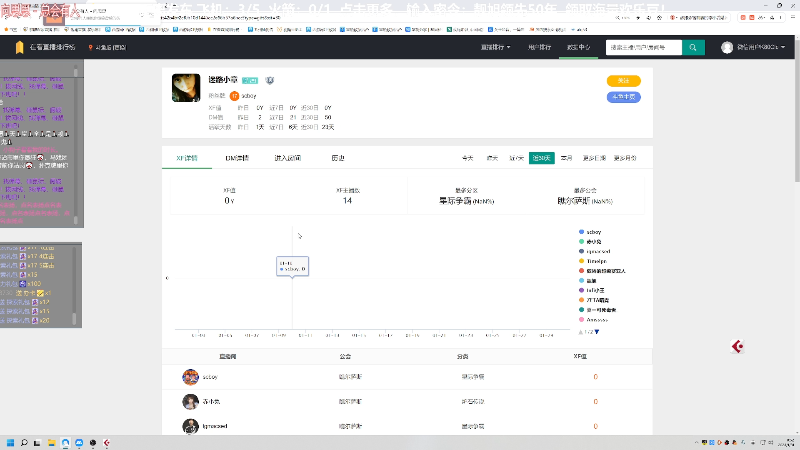Click the third table row's avatar

[x=190, y=426]
